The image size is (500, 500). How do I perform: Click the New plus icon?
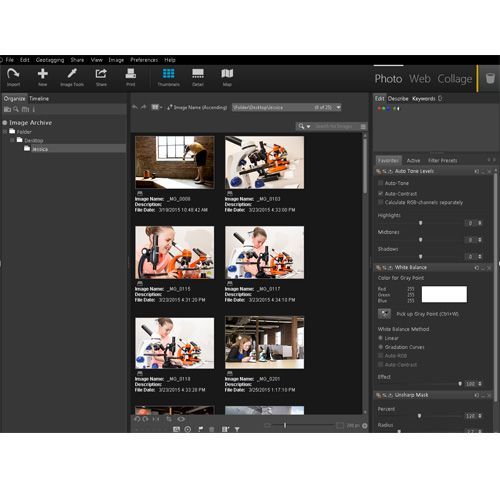tap(42, 74)
